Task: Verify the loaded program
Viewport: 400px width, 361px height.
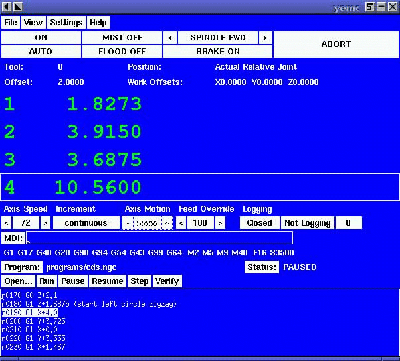Action: [167, 281]
